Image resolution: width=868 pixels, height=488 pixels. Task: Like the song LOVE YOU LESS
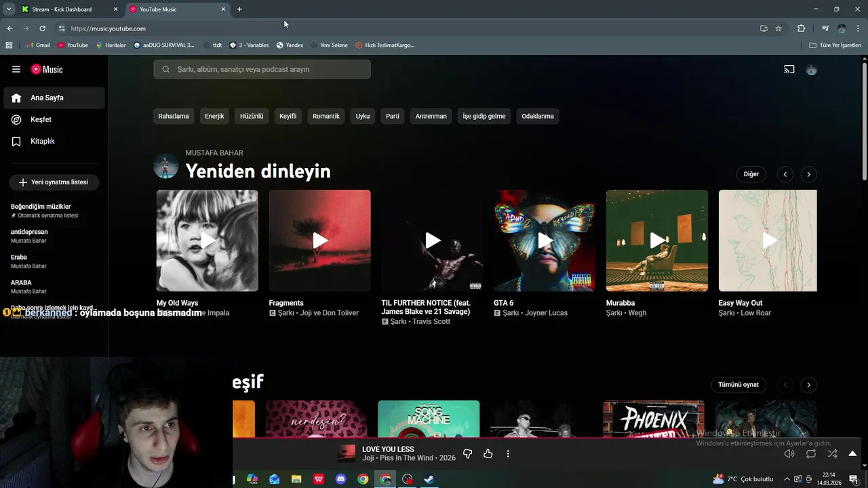(488, 454)
